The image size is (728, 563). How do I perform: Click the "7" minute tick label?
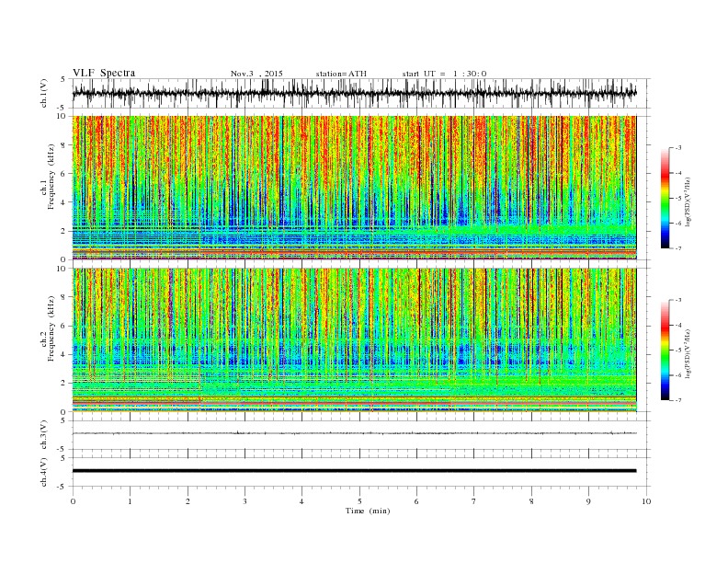click(x=474, y=501)
